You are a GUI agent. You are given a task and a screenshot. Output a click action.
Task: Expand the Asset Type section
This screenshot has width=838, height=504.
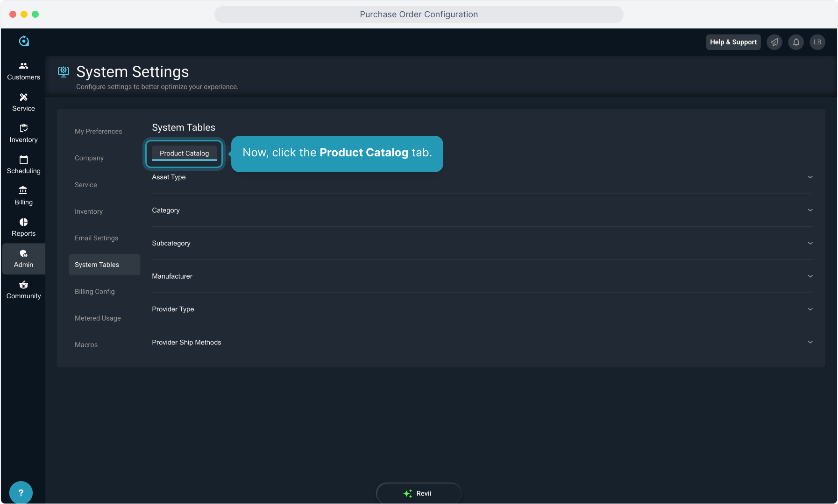coord(810,177)
